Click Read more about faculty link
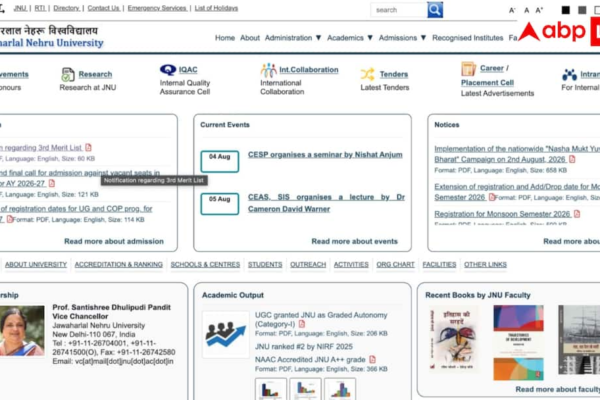This screenshot has width=600, height=400. (x=558, y=389)
